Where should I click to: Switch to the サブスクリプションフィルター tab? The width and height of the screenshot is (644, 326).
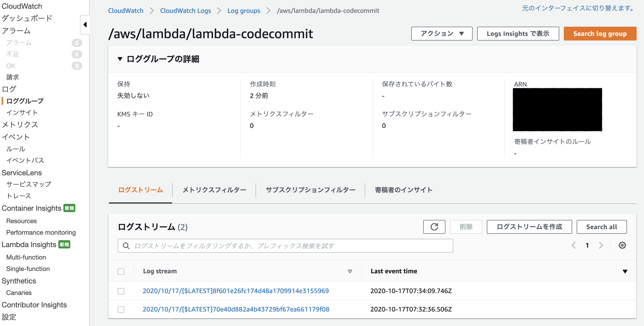pos(311,190)
